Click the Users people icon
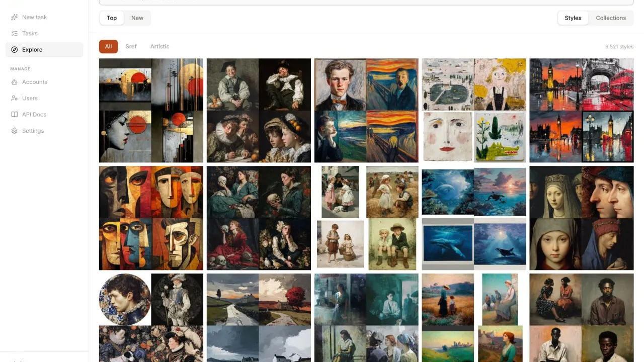The height and width of the screenshot is (362, 644). point(15,98)
